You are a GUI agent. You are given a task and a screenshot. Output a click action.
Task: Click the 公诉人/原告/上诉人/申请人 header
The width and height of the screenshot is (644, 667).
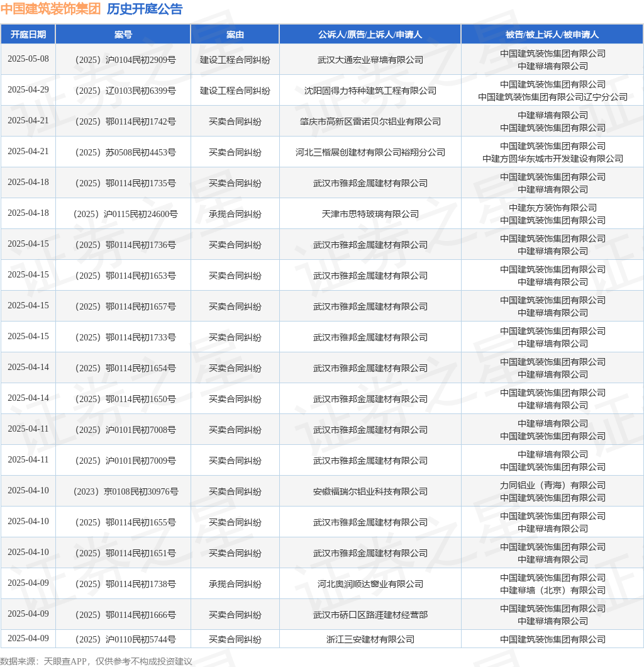pos(370,35)
